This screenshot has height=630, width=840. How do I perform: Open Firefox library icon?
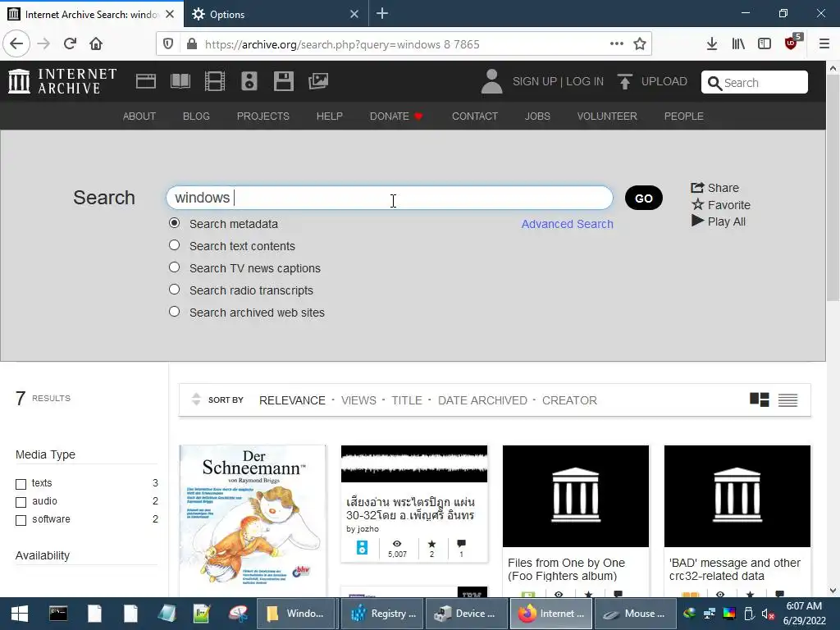(738, 44)
